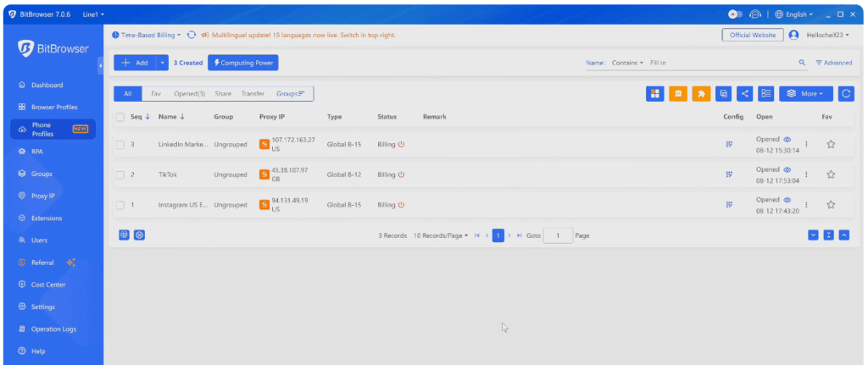Open Phone Profiles in the sidebar

53,129
